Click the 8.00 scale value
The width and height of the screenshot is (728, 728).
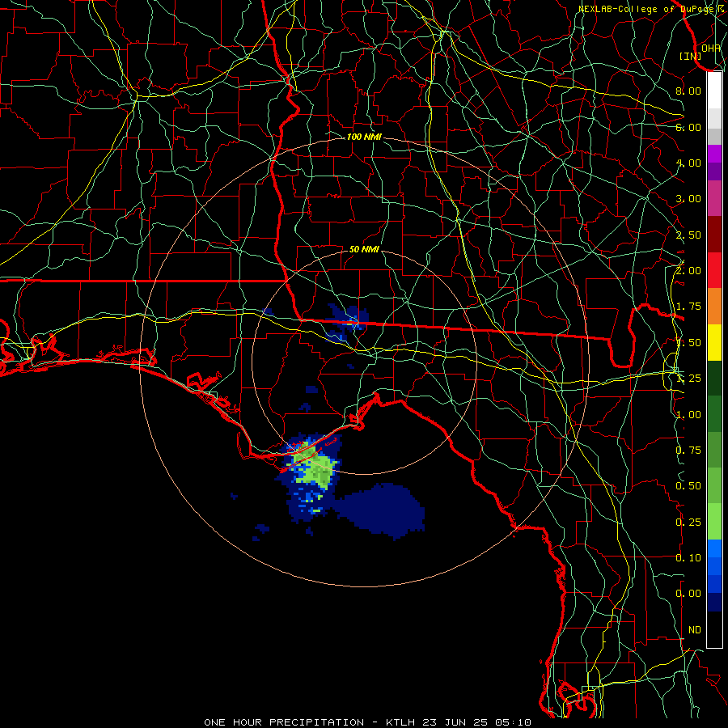[688, 91]
